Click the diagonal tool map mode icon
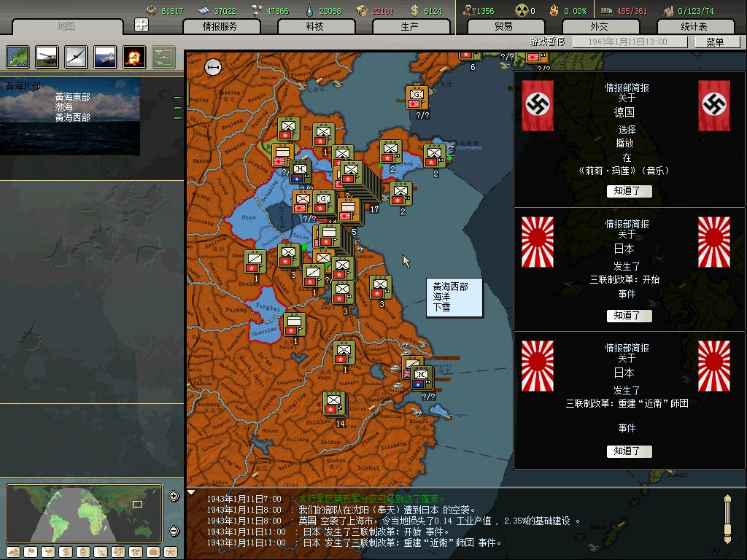 click(101, 552)
